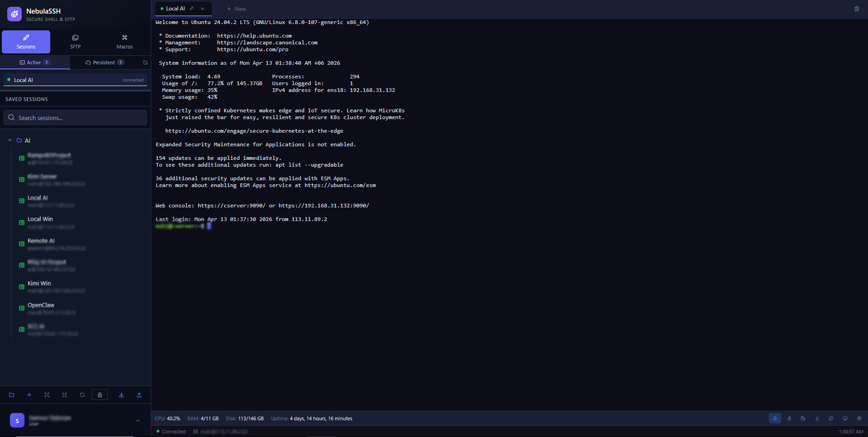This screenshot has height=437, width=868.
Task: Click the Disk 113/146 GB status readout
Action: [245, 418]
